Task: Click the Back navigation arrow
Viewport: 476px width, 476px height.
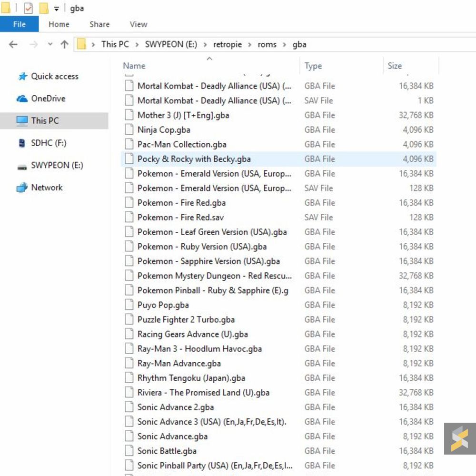Action: click(x=13, y=45)
